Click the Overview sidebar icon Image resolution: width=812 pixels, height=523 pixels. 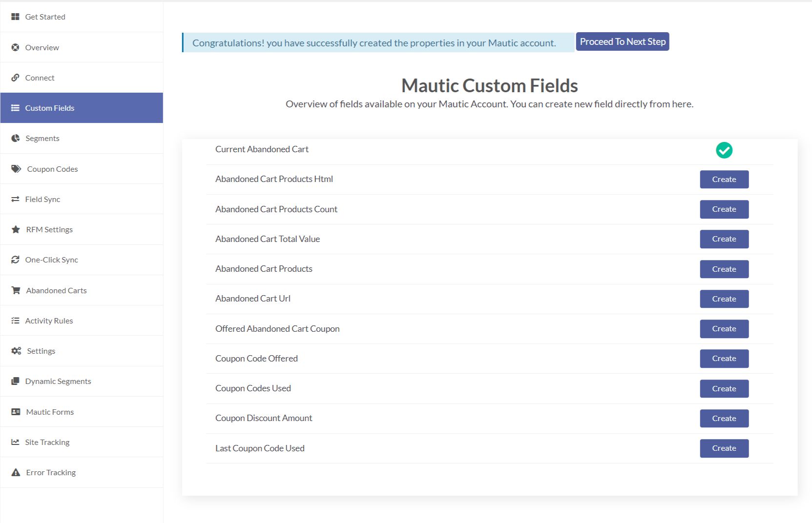tap(15, 47)
